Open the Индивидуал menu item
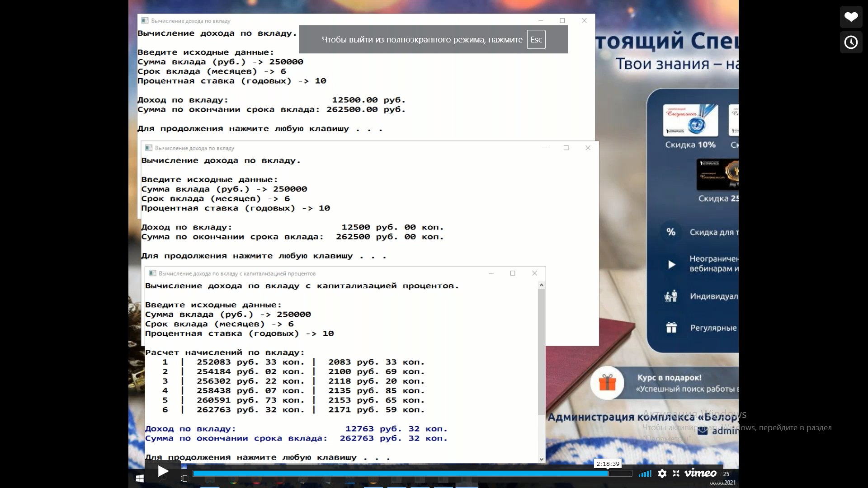This screenshot has width=868, height=488. pyautogui.click(x=713, y=296)
